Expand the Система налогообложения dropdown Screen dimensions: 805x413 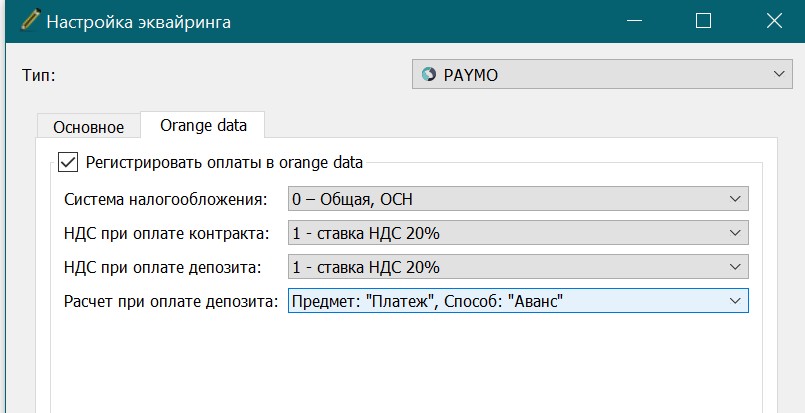coord(518,199)
